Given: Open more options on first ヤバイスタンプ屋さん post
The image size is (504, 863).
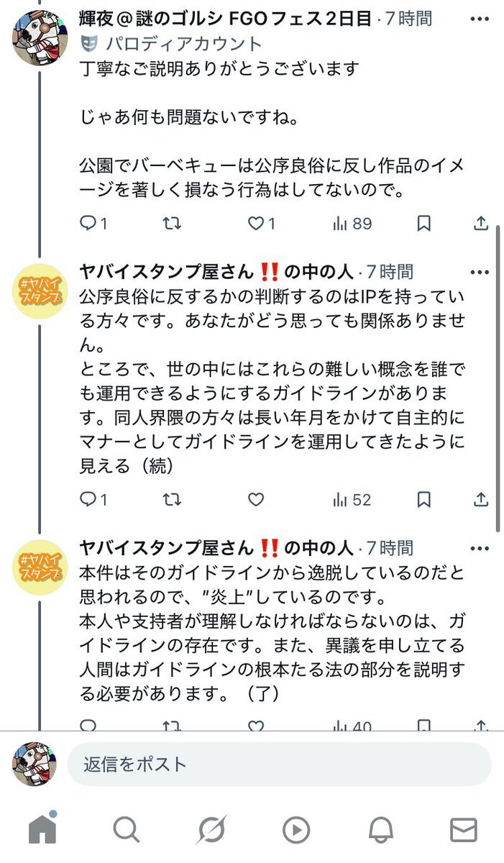Looking at the screenshot, I should (479, 272).
